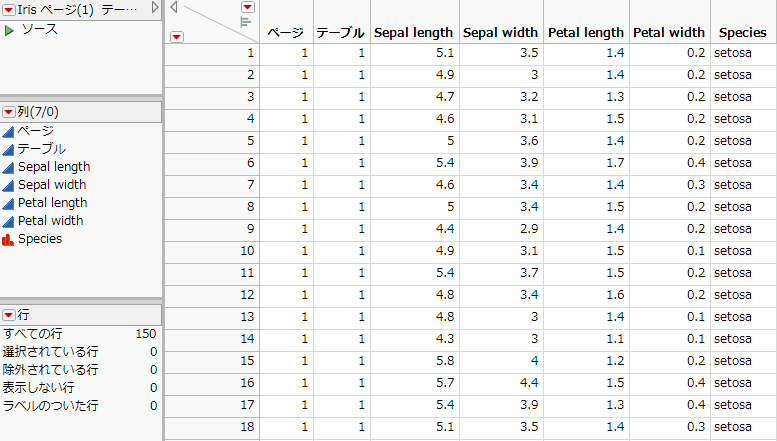The width and height of the screenshot is (777, 441).
Task: Select Petal width in the columns list
Action: point(50,221)
